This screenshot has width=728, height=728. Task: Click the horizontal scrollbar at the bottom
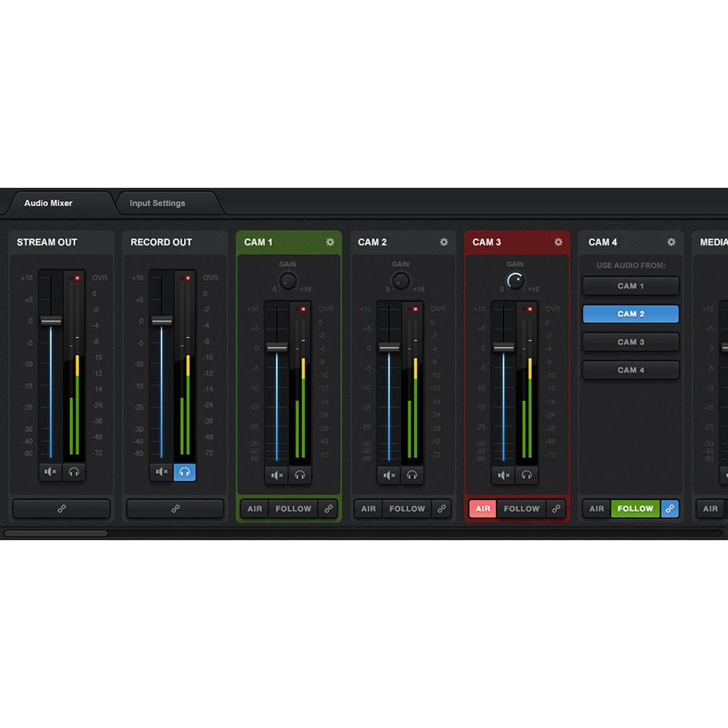click(58, 533)
